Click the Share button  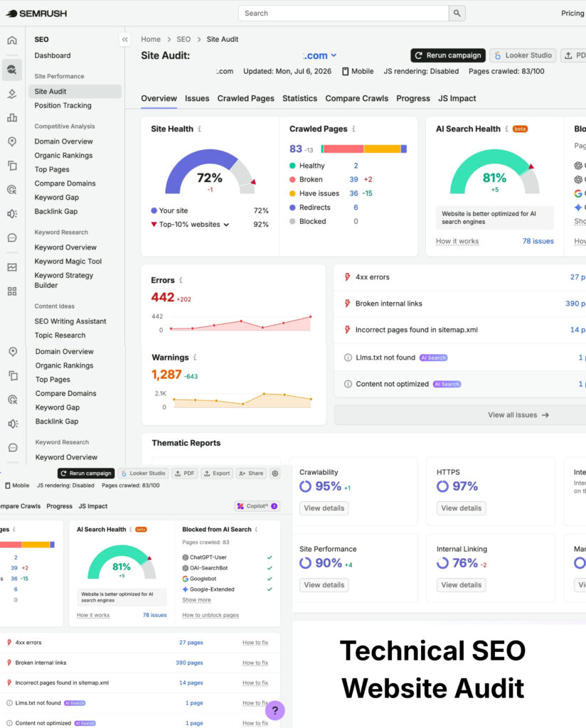point(251,473)
